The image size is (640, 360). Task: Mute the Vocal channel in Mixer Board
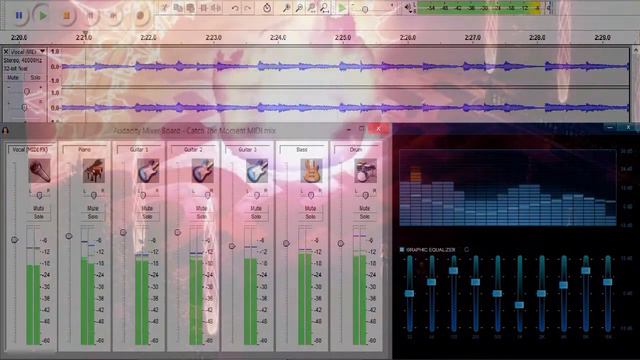[x=39, y=208]
